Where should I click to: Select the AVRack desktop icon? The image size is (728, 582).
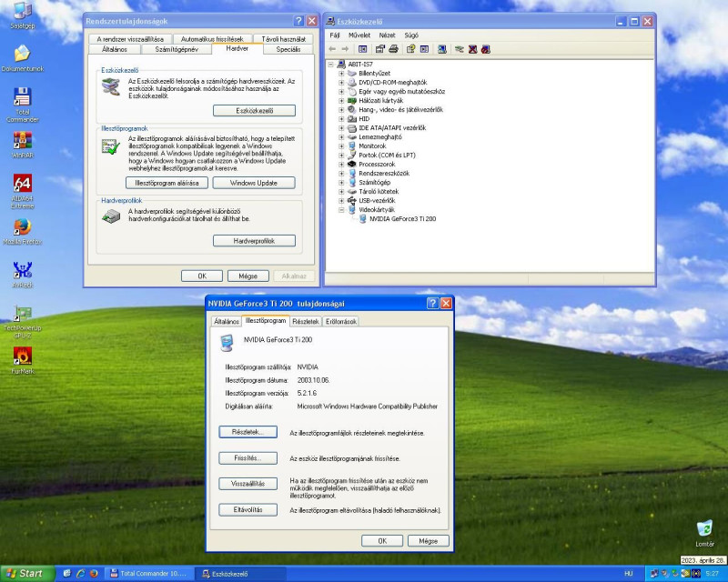click(22, 275)
